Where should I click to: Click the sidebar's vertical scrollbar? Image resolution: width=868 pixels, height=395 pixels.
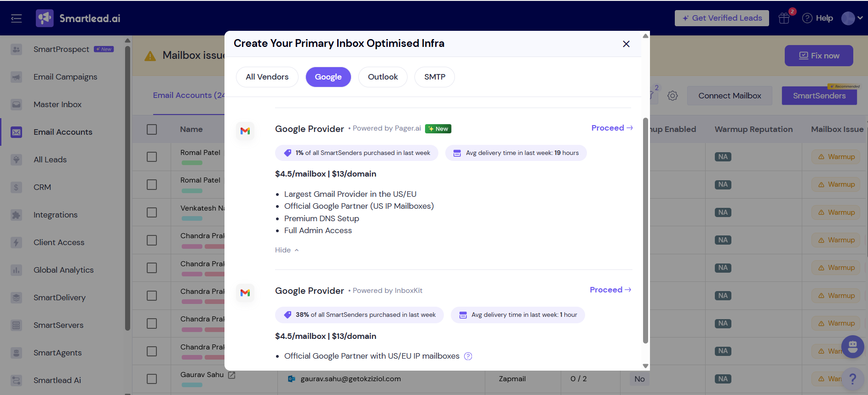click(x=127, y=188)
